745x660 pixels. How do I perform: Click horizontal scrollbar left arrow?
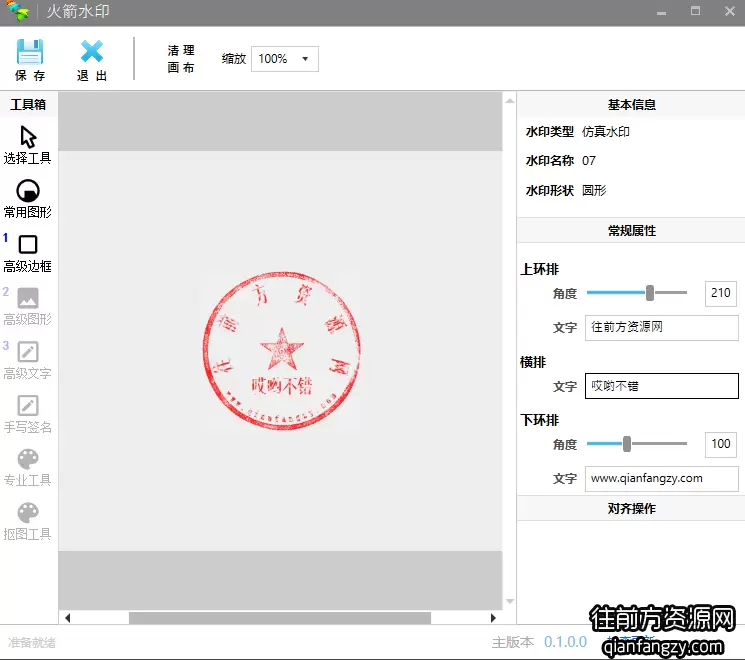[x=67, y=618]
